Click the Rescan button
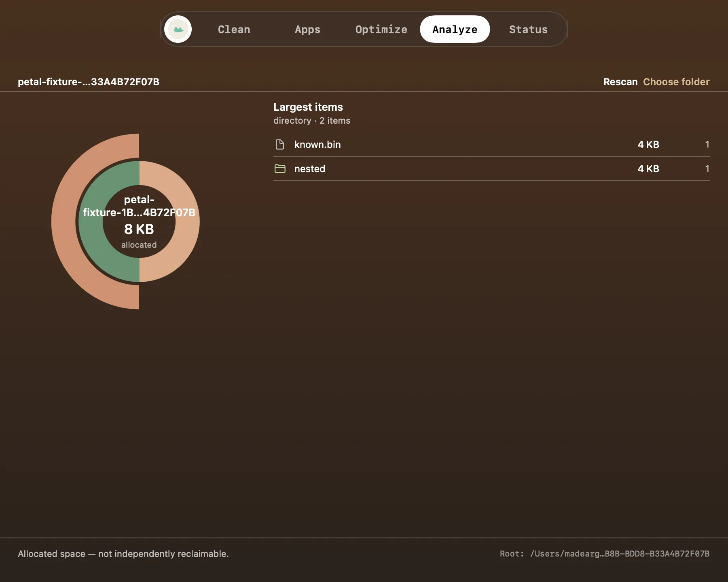The height and width of the screenshot is (582, 728). 620,82
